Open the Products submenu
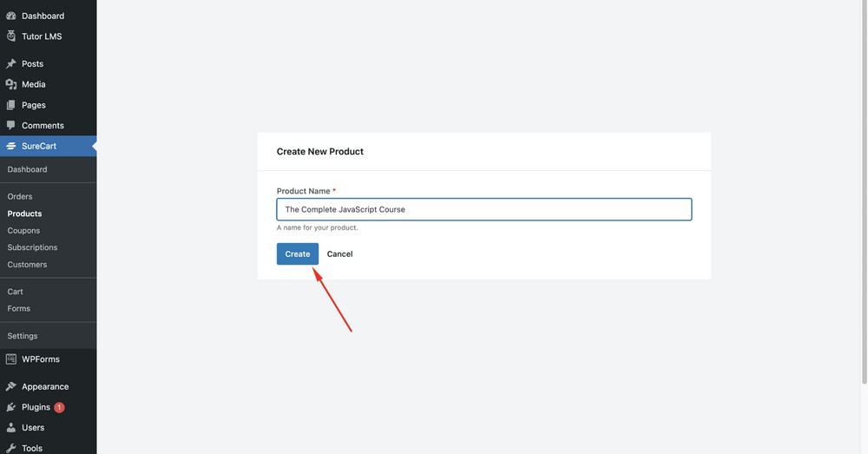 (x=24, y=214)
